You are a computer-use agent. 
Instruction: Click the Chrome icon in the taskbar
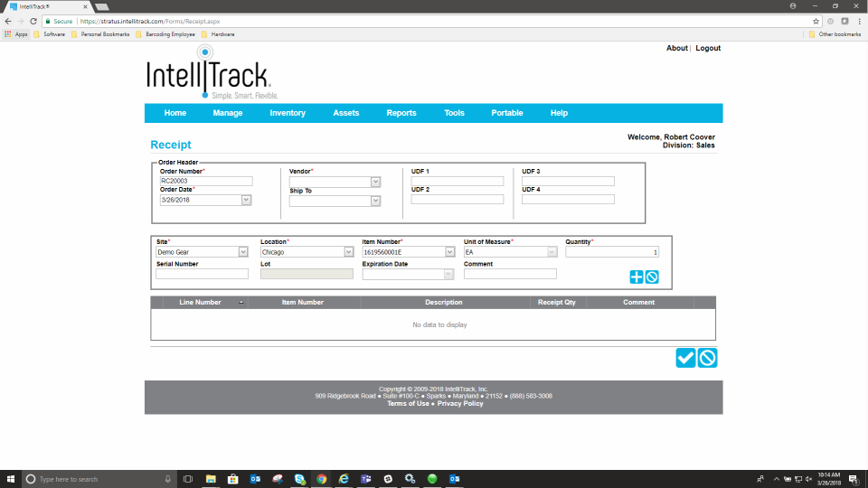pyautogui.click(x=322, y=479)
